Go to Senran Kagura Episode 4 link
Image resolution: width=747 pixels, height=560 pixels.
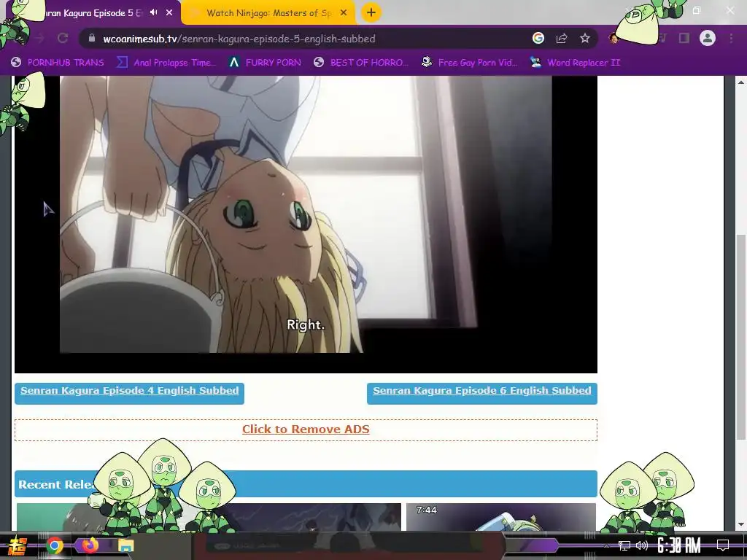pyautogui.click(x=130, y=391)
